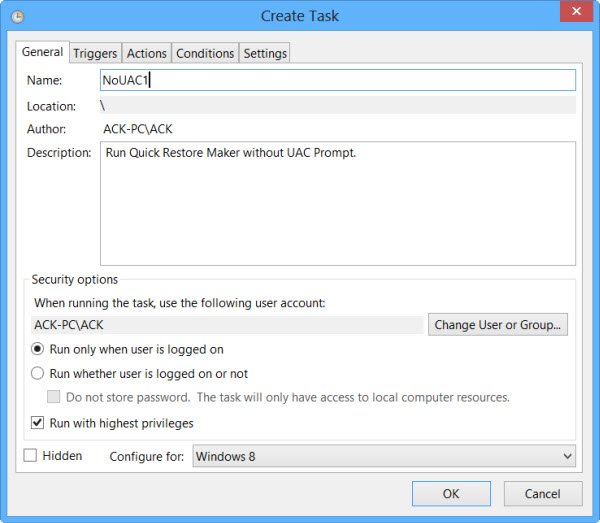Focus the Description text area
The height and width of the screenshot is (523, 600).
[337, 203]
